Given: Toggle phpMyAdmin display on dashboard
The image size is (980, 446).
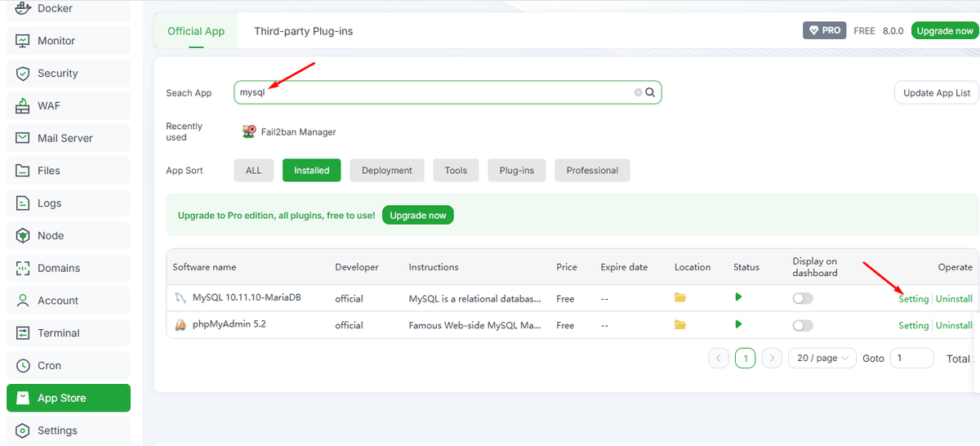Looking at the screenshot, I should 803,326.
